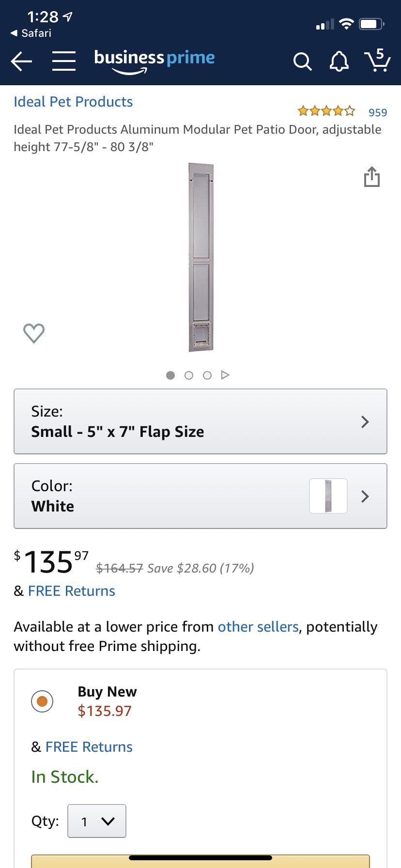Tap the white color swatch thumbnail
401x868 pixels.
328,496
